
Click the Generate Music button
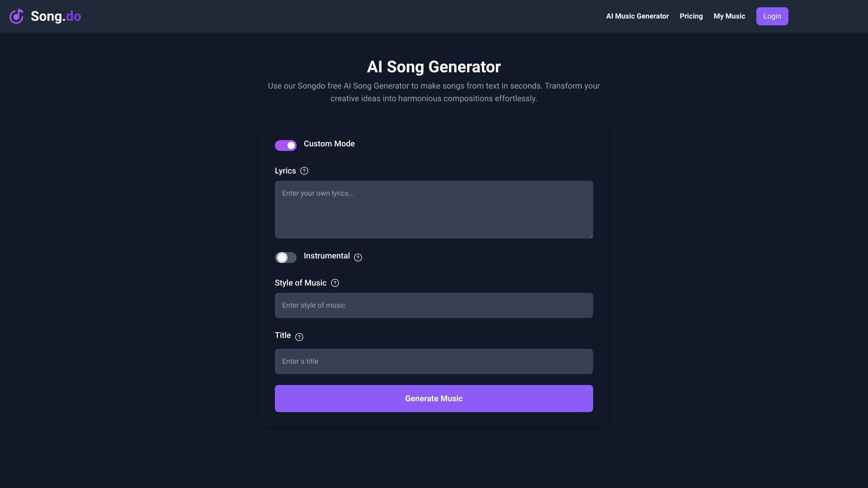point(434,398)
